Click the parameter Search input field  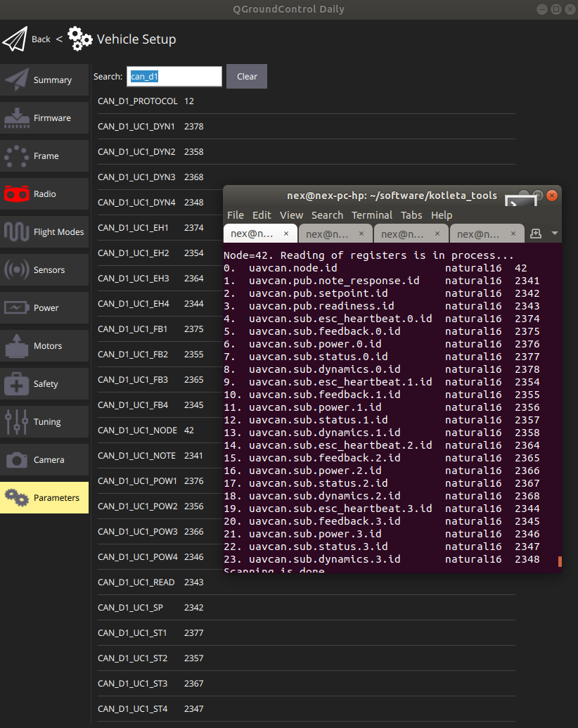tap(174, 76)
